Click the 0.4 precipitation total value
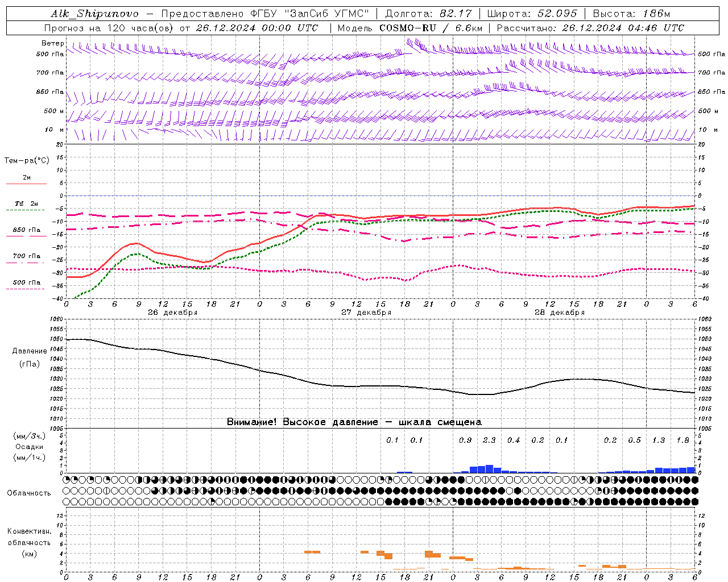This screenshot has width=728, height=582. tap(514, 440)
